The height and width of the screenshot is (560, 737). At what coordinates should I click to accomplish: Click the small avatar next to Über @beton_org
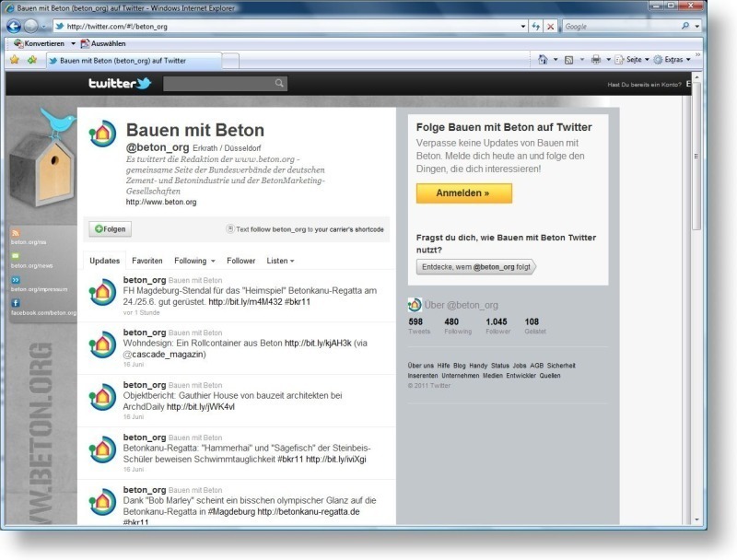(x=415, y=305)
